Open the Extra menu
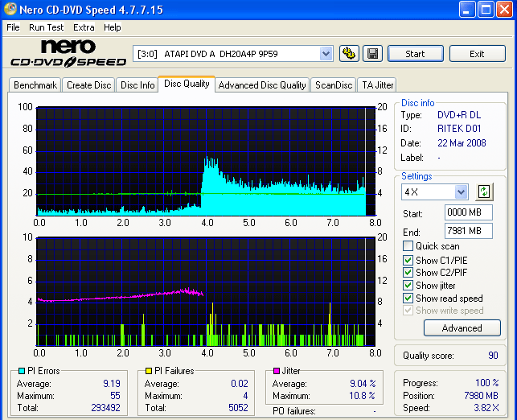This screenshot has height=420, width=517. click(x=84, y=27)
